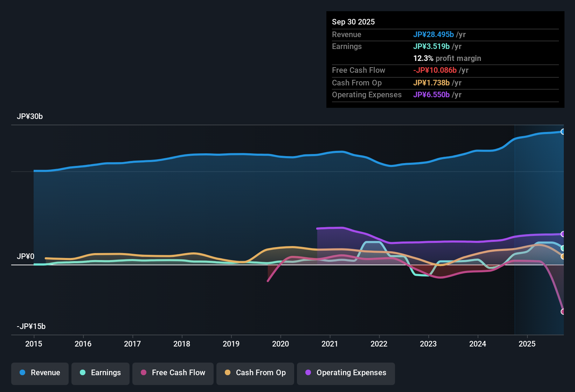Click the JP¥28.495b Revenue value link
This screenshot has height=392, width=575.
pyautogui.click(x=434, y=35)
